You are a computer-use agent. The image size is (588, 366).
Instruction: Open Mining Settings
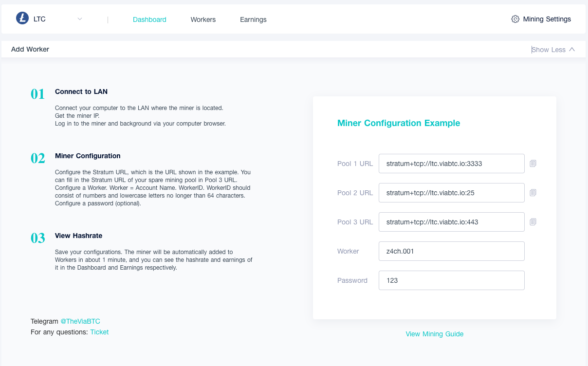click(x=547, y=19)
